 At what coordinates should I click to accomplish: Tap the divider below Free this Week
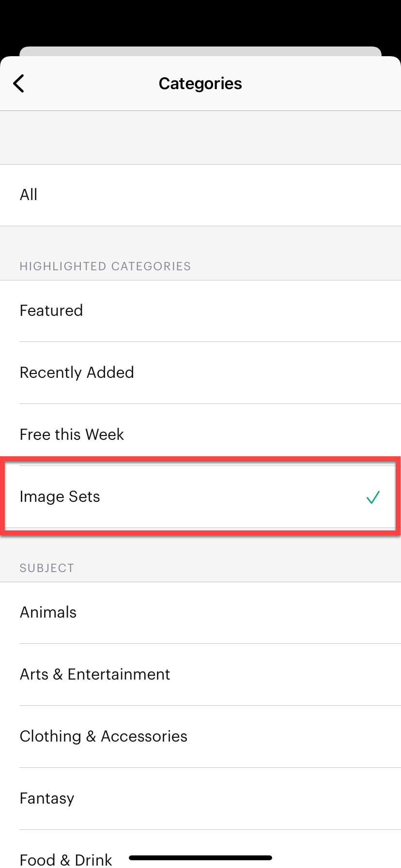tap(200, 465)
